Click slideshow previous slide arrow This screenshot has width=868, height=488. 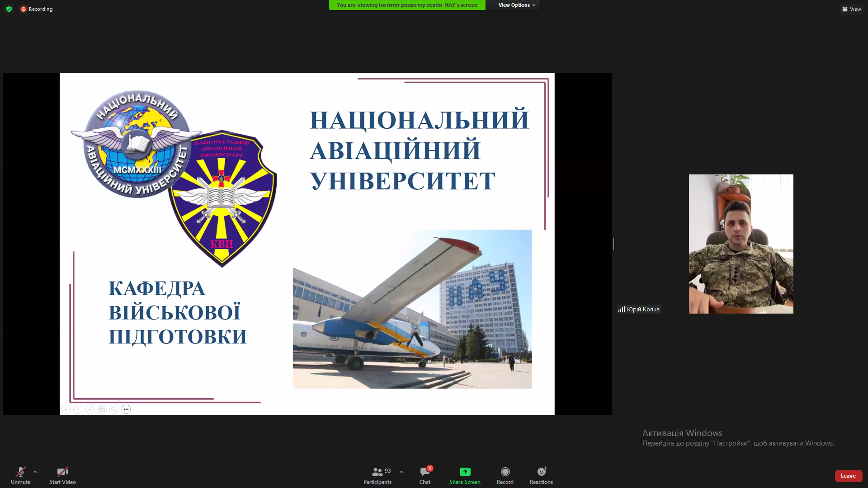click(66, 409)
